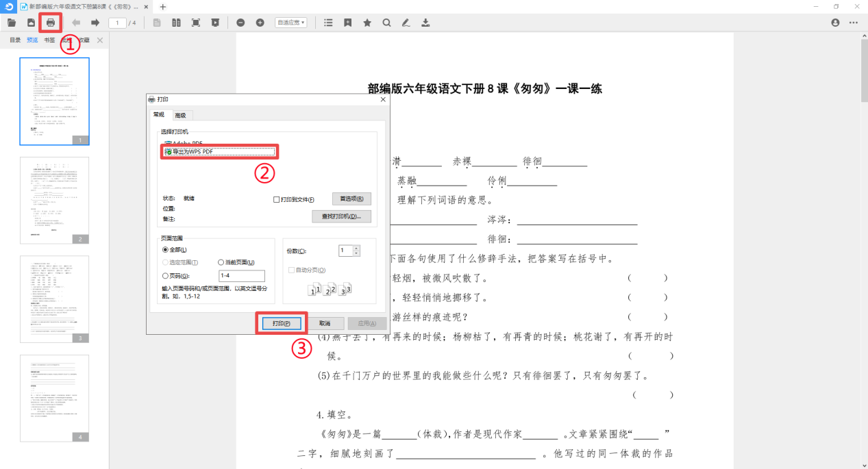Open the account menu icon
The width and height of the screenshot is (868, 469).
834,22
